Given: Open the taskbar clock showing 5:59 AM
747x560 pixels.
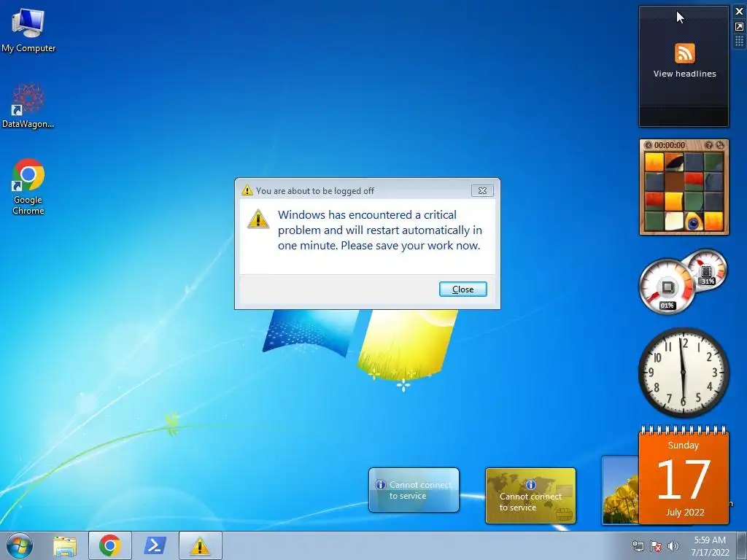Looking at the screenshot, I should click(710, 546).
